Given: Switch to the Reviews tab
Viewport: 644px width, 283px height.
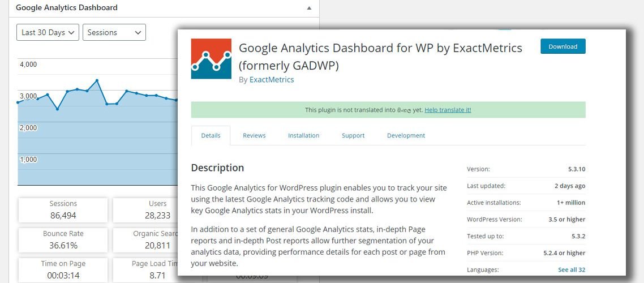Looking at the screenshot, I should pyautogui.click(x=254, y=135).
